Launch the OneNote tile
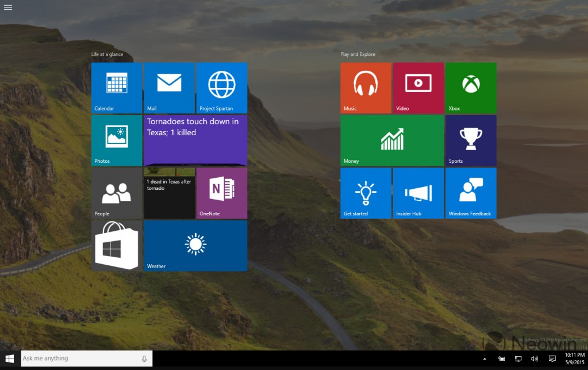 [x=222, y=193]
